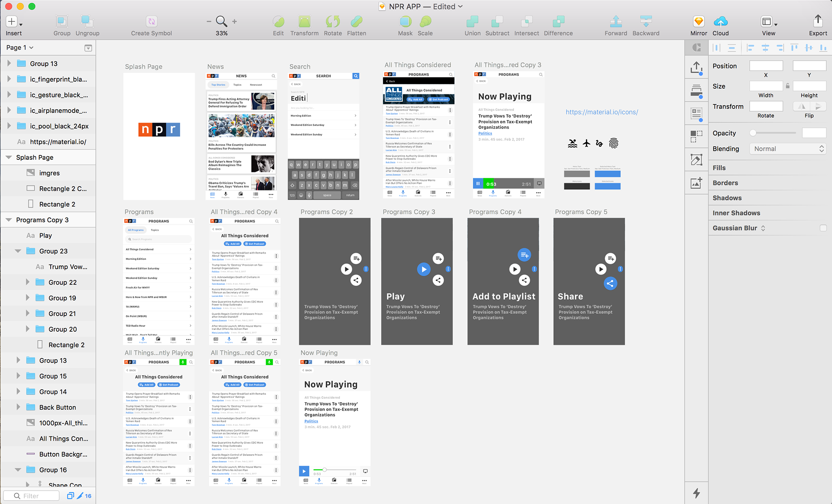832x504 pixels.
Task: Open the View options menu
Action: (x=768, y=22)
